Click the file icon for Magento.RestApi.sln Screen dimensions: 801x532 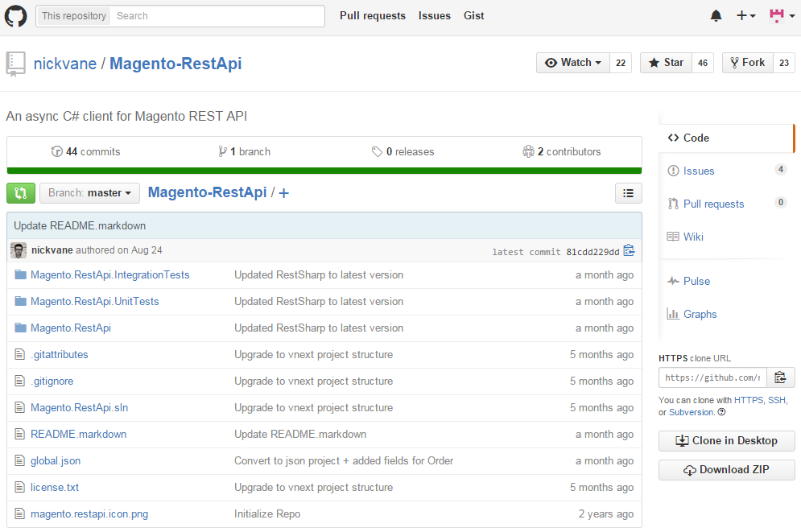point(20,407)
